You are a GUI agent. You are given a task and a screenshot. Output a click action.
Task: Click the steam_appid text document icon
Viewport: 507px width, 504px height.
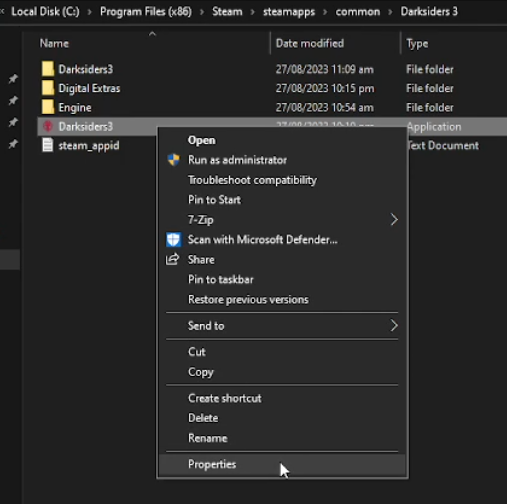pos(48,145)
